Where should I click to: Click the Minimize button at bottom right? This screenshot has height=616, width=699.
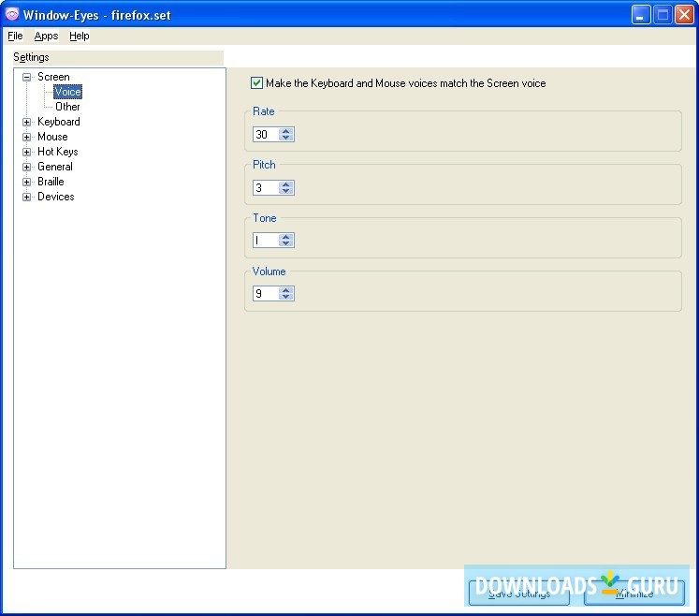(634, 594)
